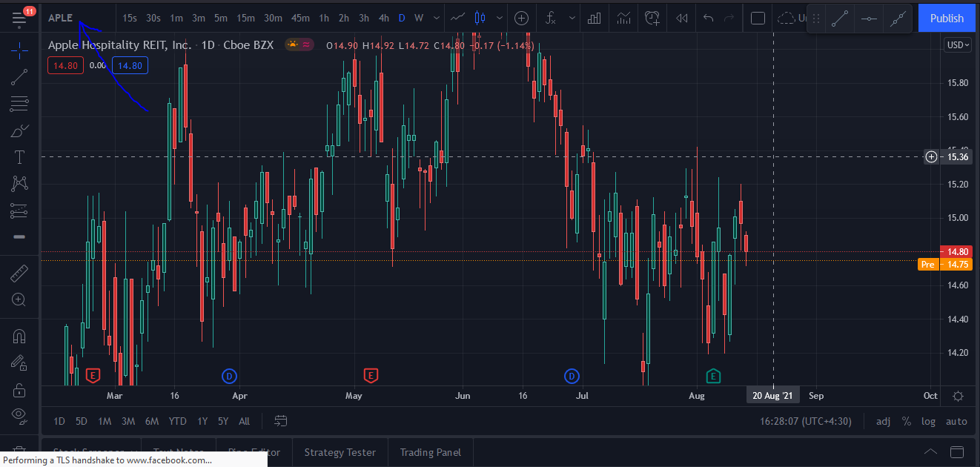Click Compare or add symbol plus icon
The width and height of the screenshot is (980, 467).
pyautogui.click(x=521, y=18)
